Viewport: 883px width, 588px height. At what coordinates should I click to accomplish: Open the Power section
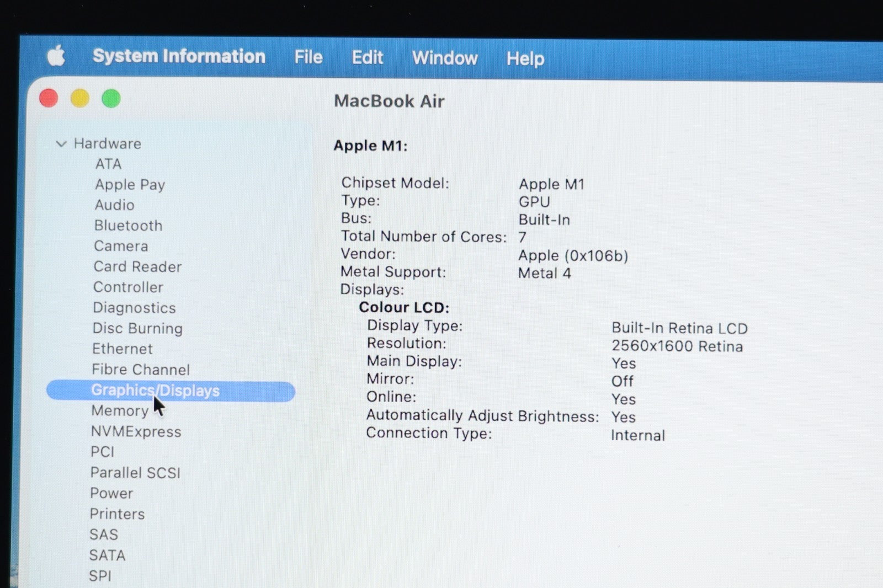coord(111,493)
